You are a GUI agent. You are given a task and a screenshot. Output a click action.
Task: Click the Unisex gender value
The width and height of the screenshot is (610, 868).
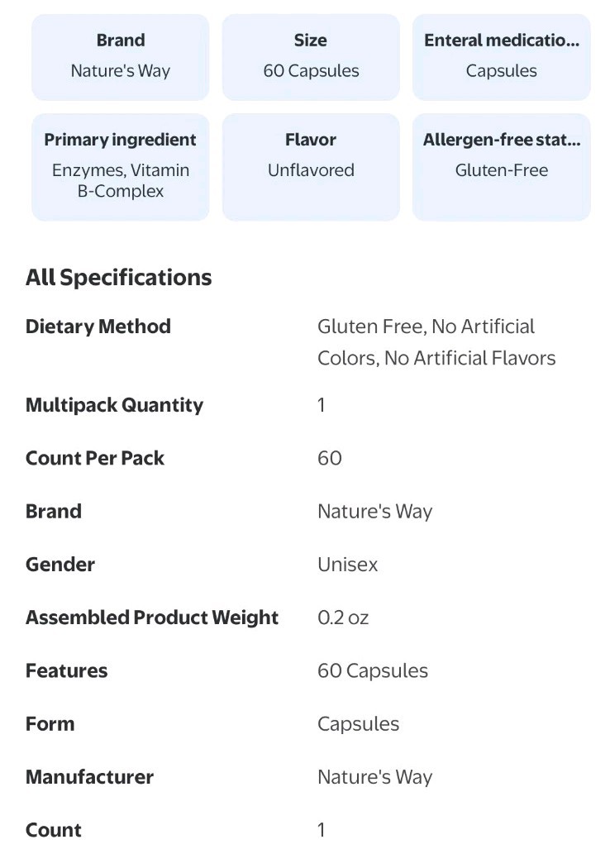coord(348,565)
